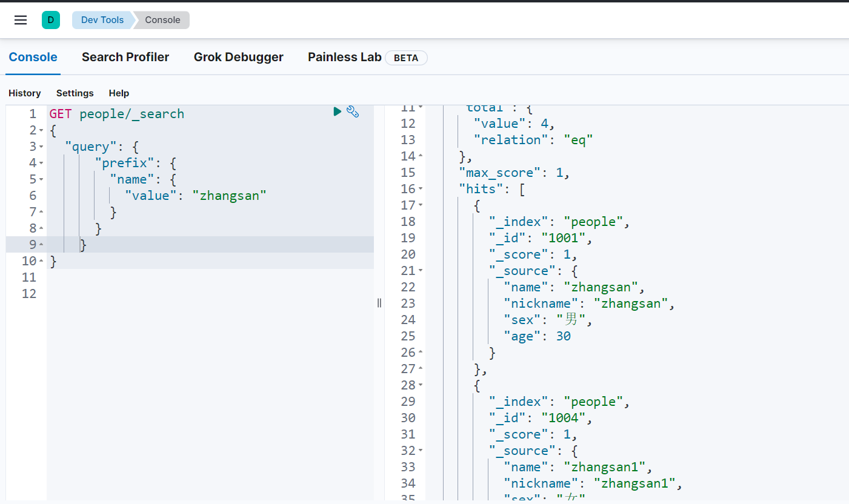Click the Dev Tools breadcrumb
Viewport: 849px width, 504px height.
(x=102, y=20)
